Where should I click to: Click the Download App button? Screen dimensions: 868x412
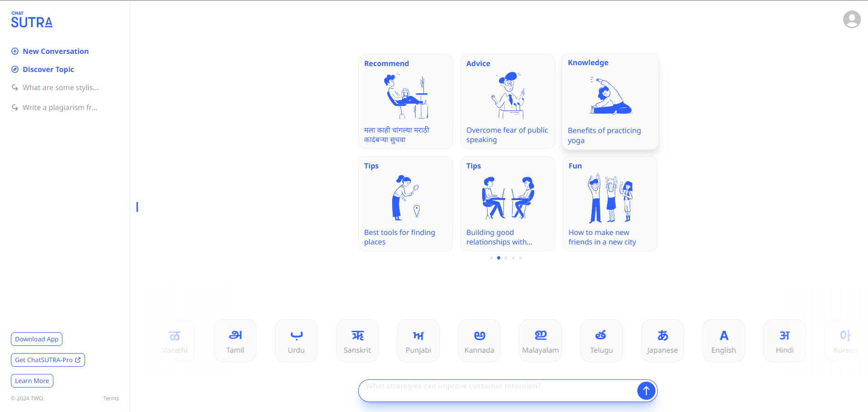[37, 339]
